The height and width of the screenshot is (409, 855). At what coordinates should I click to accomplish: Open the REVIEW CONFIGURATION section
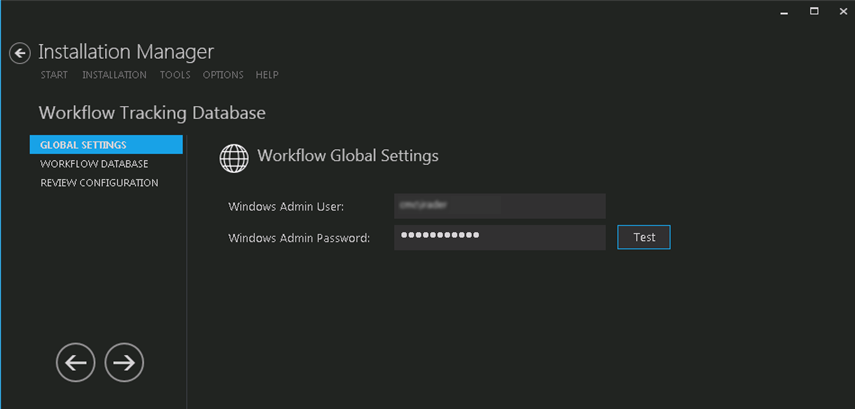[99, 183]
